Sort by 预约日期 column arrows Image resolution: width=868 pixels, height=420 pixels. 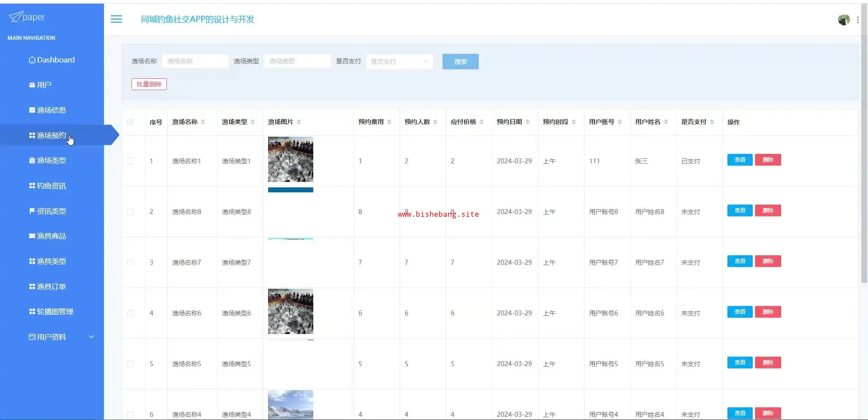pyautogui.click(x=528, y=122)
